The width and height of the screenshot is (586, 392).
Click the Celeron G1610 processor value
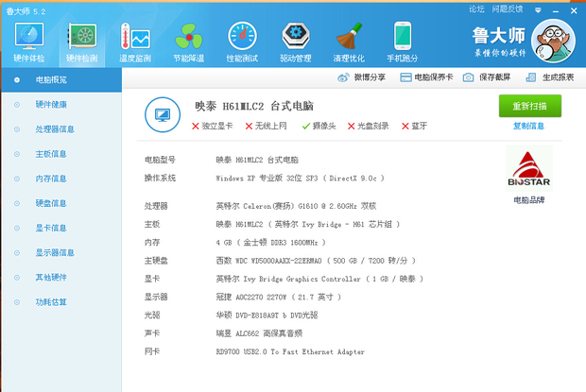pyautogui.click(x=296, y=206)
